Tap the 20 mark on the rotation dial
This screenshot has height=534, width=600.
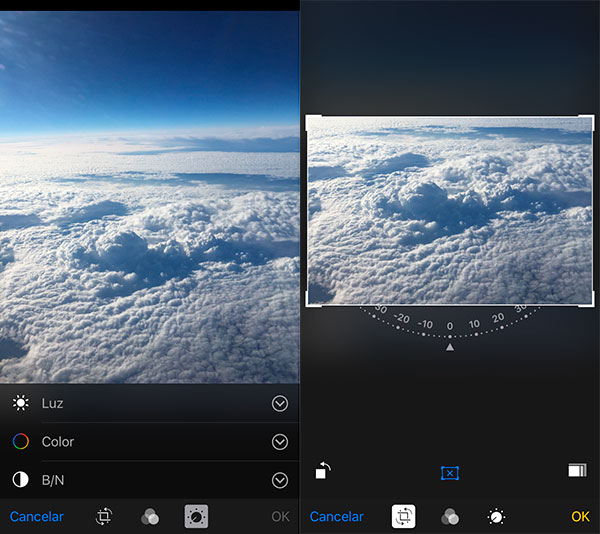pos(498,317)
